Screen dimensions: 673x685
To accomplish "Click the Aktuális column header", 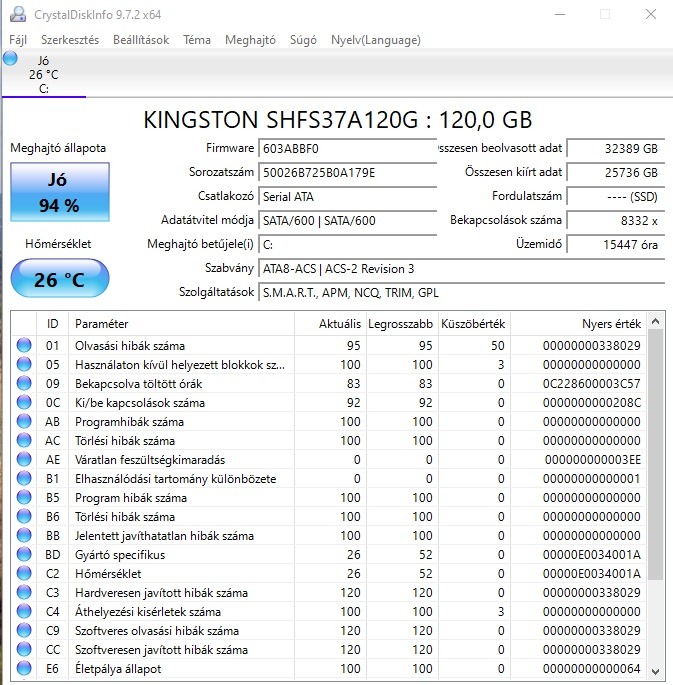I will 331,324.
